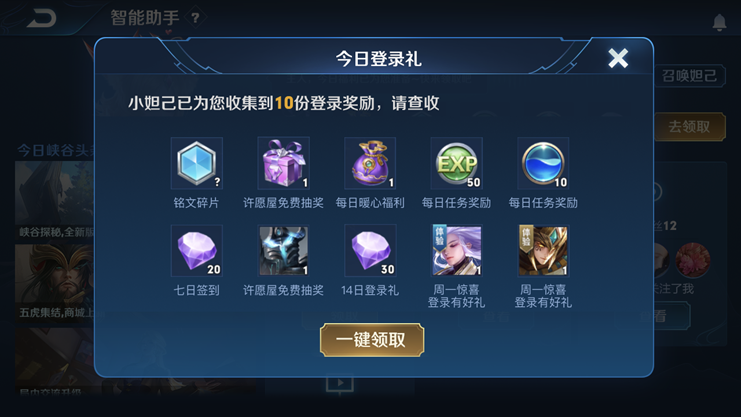741x417 pixels.
Task: Select the 七日签到 diamond 20 reward
Action: 197,251
